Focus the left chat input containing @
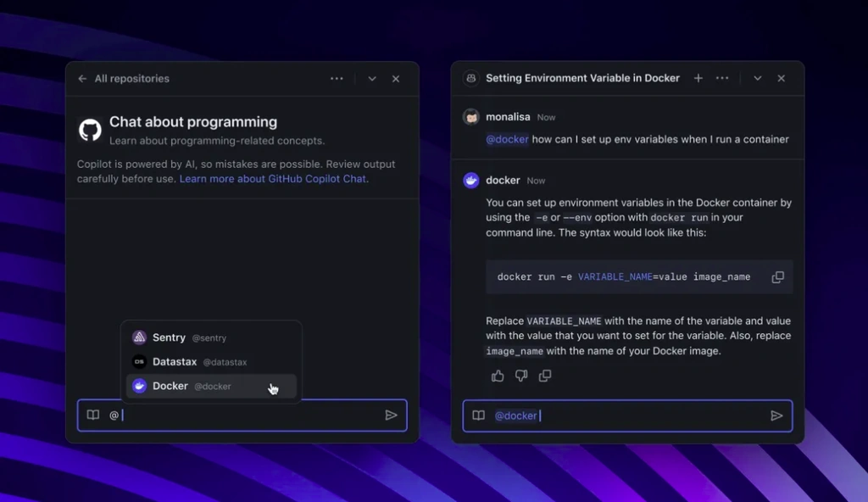Image resolution: width=868 pixels, height=502 pixels. [x=242, y=415]
